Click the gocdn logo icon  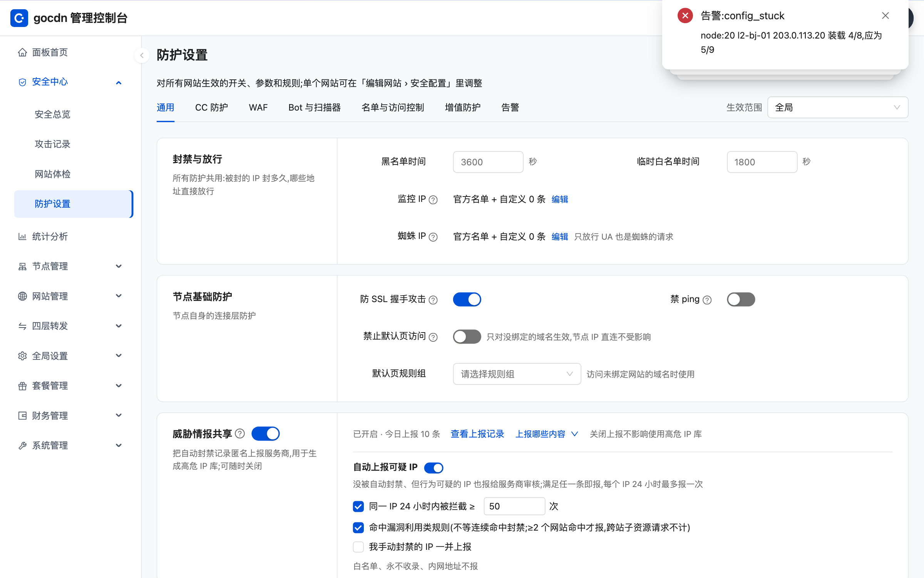coord(19,18)
